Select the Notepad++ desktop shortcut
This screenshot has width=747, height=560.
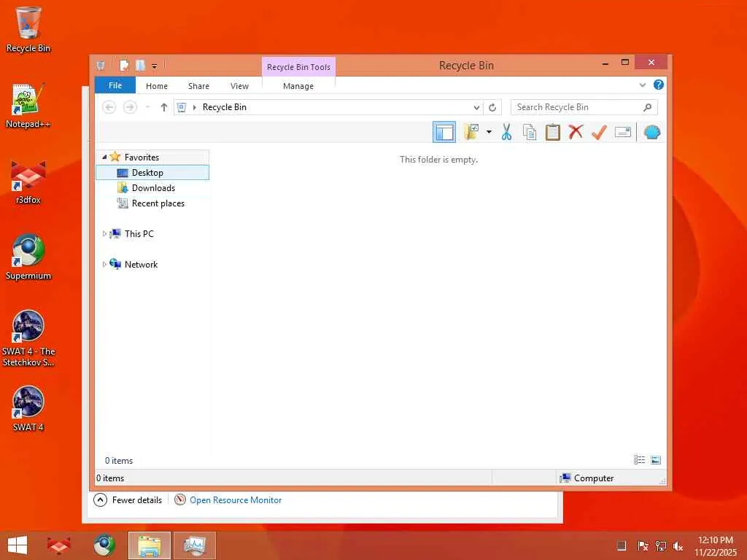pyautogui.click(x=28, y=106)
